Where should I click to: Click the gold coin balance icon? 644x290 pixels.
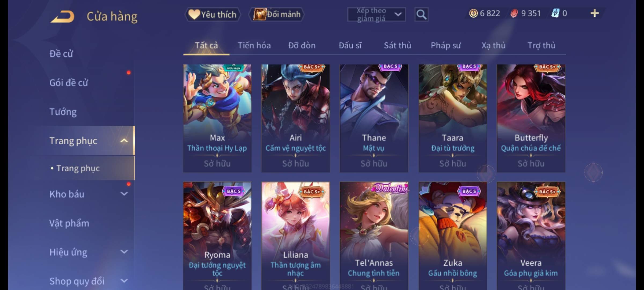[473, 13]
